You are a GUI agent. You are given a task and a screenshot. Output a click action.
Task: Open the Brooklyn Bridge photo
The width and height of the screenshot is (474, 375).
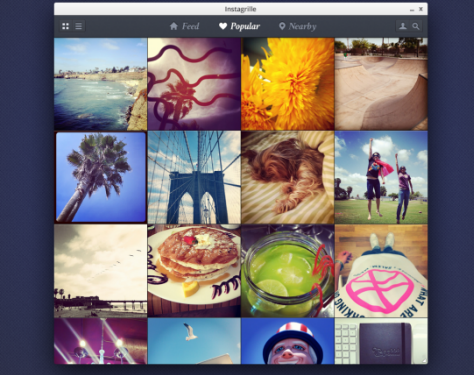[x=194, y=177]
